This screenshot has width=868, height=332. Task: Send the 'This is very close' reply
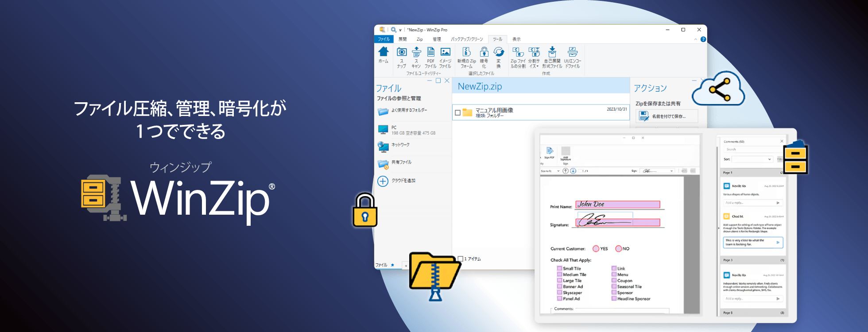point(778,243)
